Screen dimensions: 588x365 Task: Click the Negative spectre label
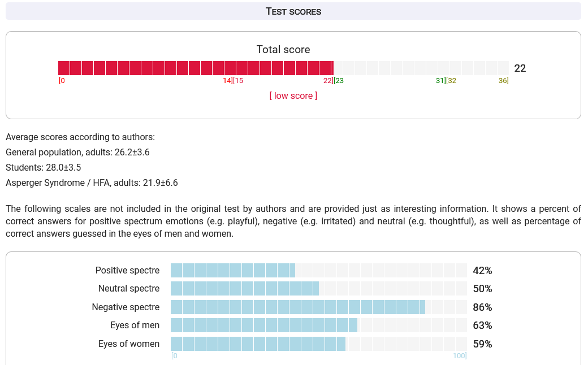[x=126, y=307]
